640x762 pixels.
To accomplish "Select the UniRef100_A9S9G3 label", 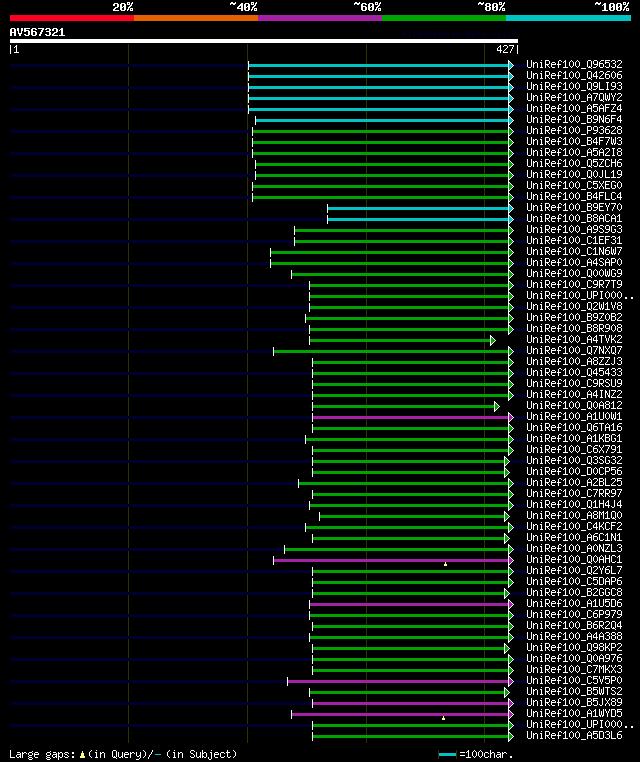I will click(x=574, y=229).
